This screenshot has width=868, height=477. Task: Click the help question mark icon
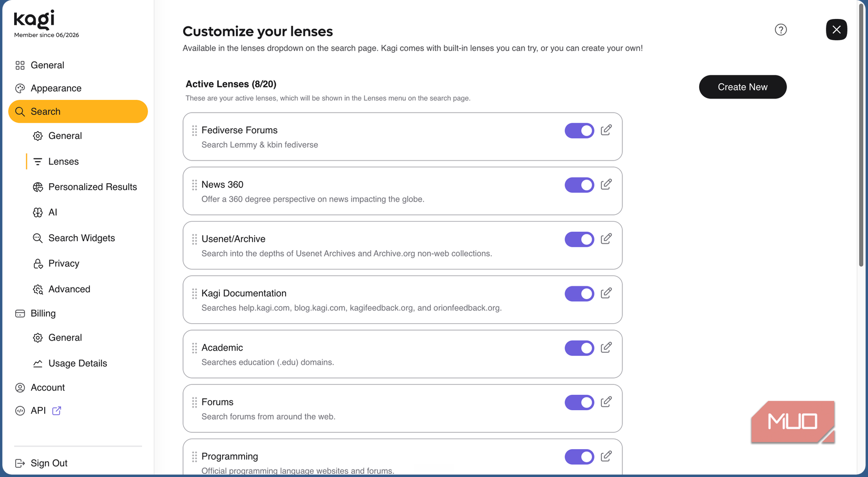pos(781,29)
